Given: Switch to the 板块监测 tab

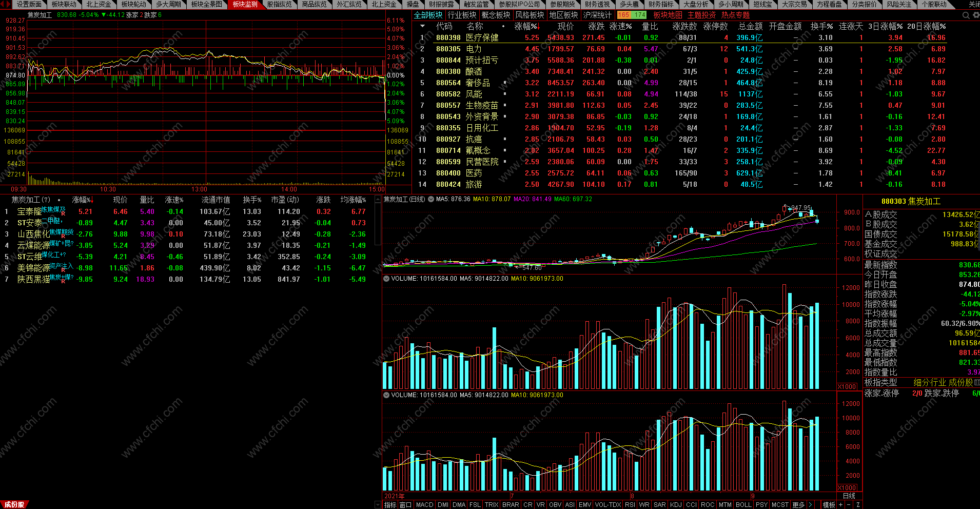Looking at the screenshot, I should (x=245, y=4).
